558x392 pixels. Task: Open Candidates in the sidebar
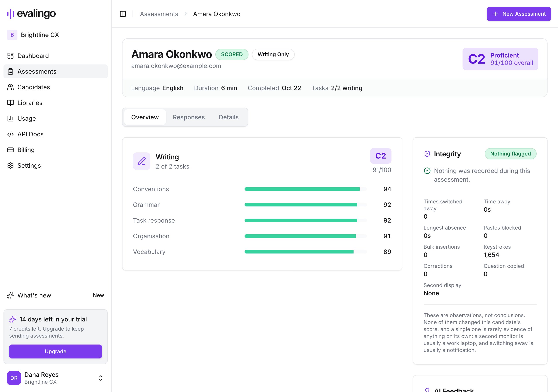(x=55, y=87)
